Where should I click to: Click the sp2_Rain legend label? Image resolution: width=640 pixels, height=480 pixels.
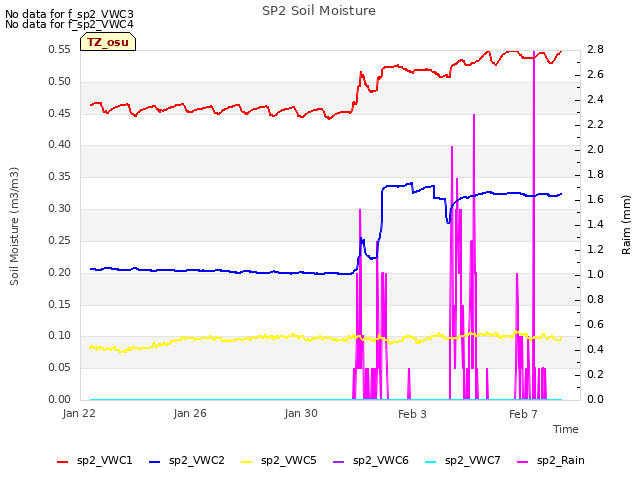[x=561, y=460]
